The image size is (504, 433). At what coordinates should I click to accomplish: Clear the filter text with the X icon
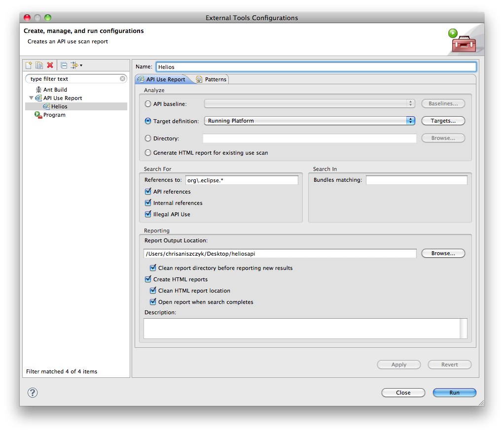pos(122,79)
